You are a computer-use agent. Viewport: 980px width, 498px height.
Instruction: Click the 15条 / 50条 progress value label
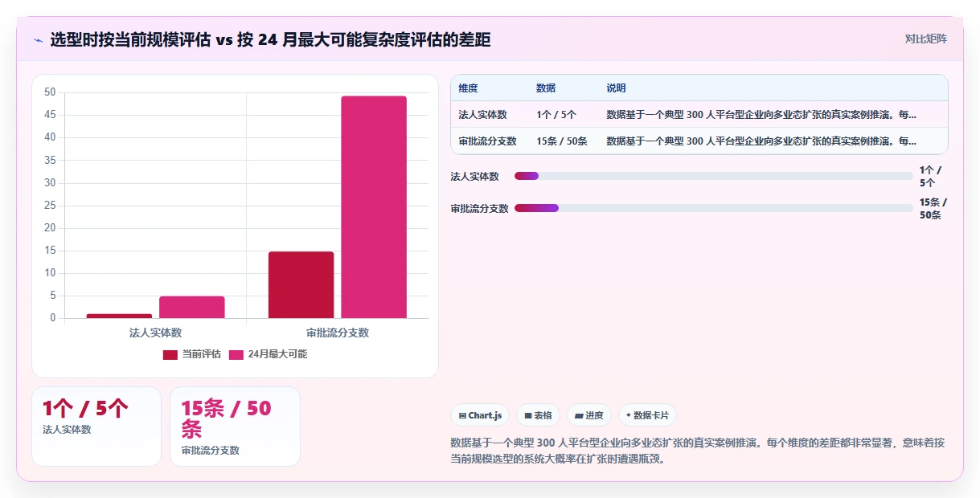[933, 208]
